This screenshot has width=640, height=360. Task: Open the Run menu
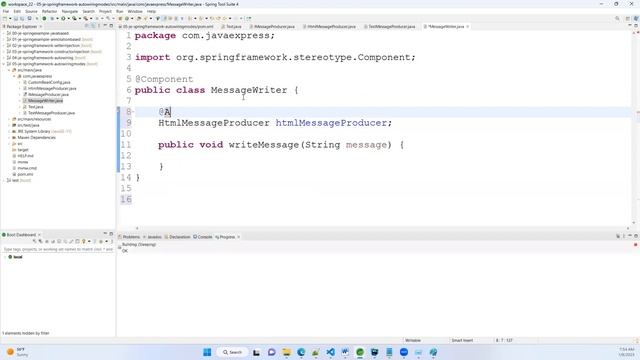point(120,11)
